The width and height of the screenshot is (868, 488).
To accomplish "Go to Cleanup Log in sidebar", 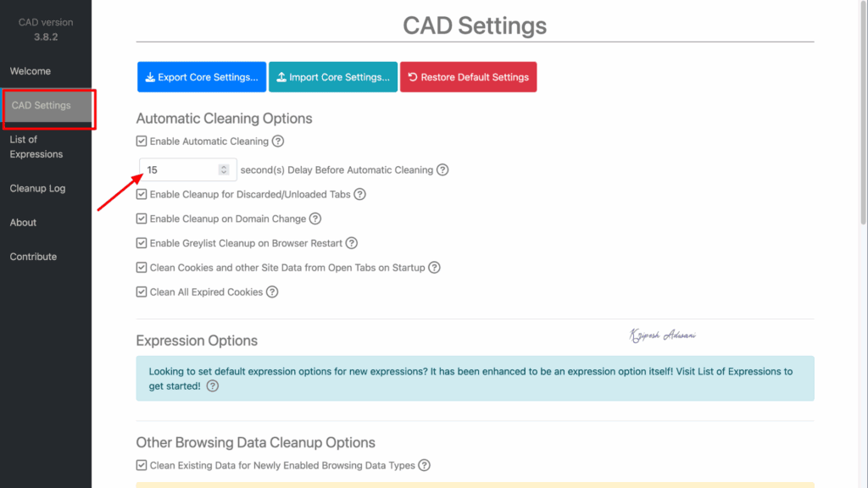I will 37,188.
